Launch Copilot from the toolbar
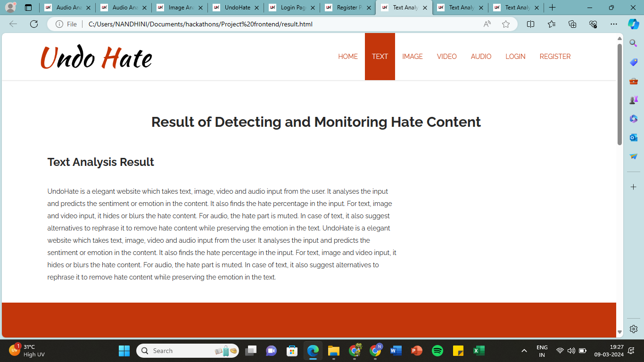 (633, 24)
